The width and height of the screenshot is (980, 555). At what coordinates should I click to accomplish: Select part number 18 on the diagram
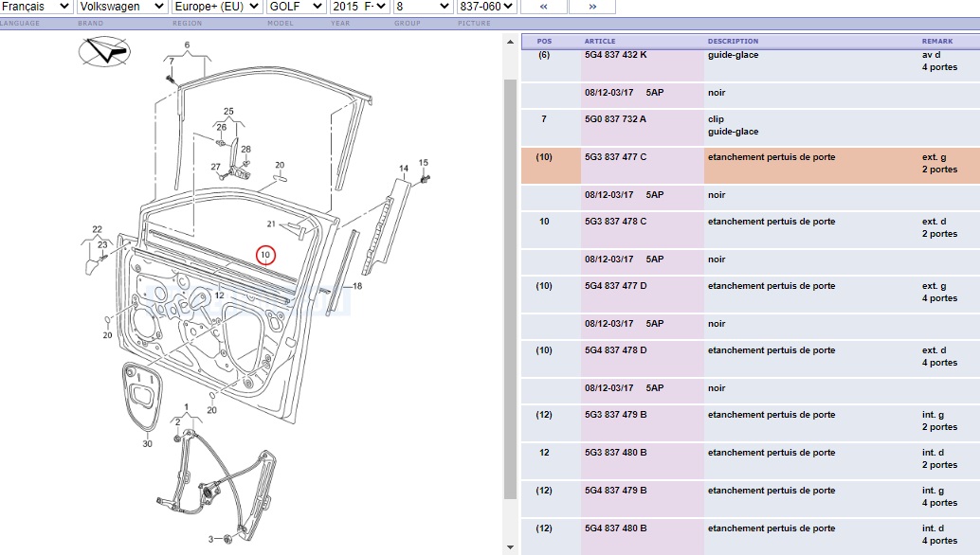click(357, 286)
